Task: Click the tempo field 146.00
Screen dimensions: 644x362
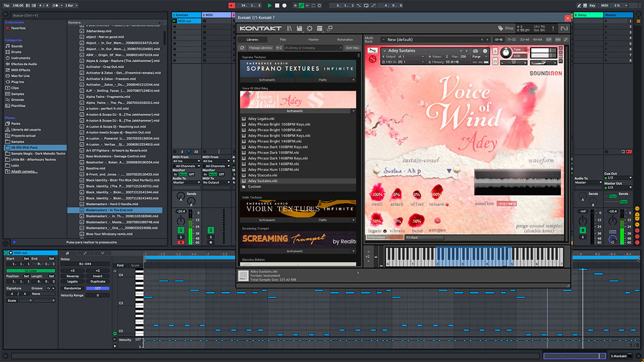Action: pyautogui.click(x=18, y=5)
